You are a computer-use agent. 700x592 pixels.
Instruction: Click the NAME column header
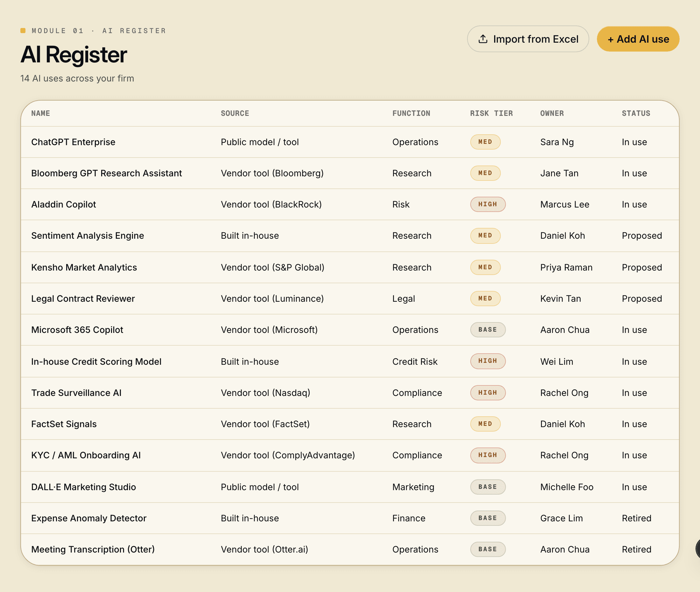(41, 113)
